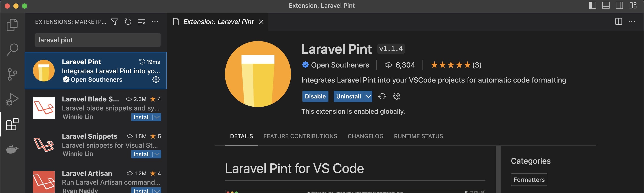The height and width of the screenshot is (193, 644).
Task: Open the Explorer view in the activity bar
Action: 12,25
